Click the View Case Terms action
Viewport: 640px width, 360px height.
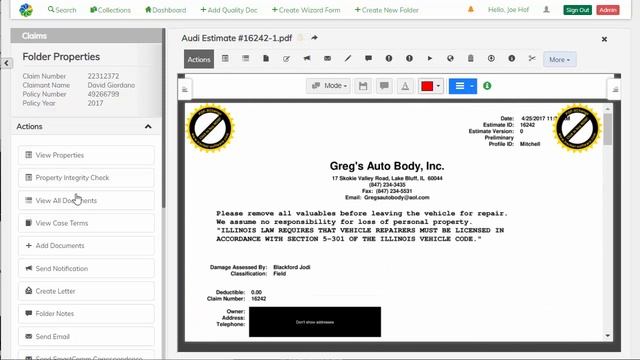click(86, 223)
